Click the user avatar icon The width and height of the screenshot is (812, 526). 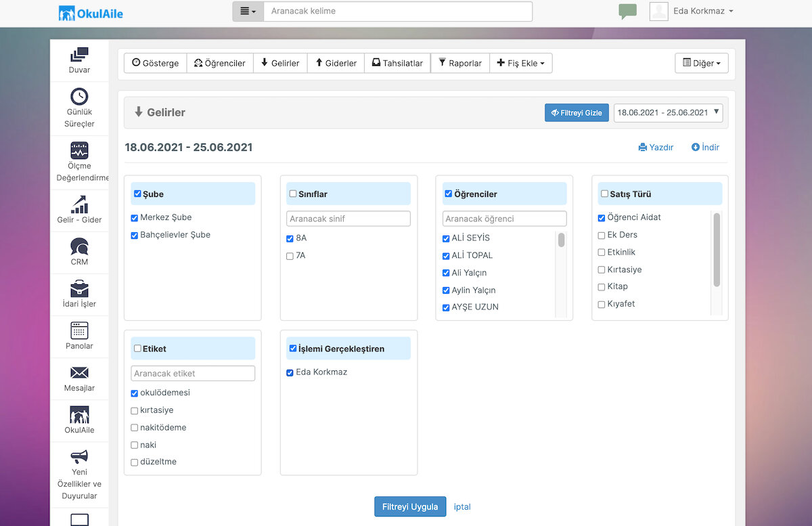pos(659,12)
